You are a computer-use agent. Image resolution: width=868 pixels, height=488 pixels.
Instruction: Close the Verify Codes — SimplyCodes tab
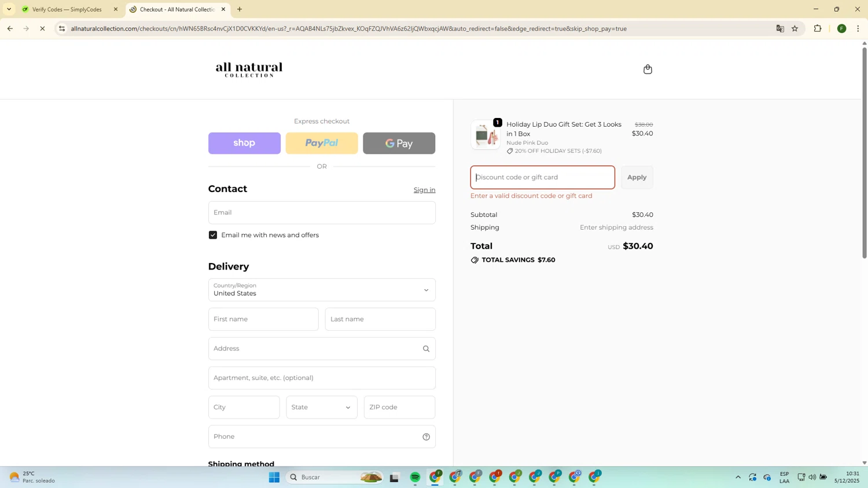[x=116, y=9]
